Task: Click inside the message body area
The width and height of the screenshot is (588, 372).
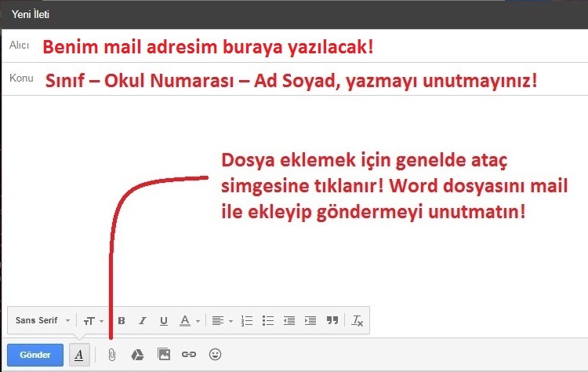Action: 295,201
